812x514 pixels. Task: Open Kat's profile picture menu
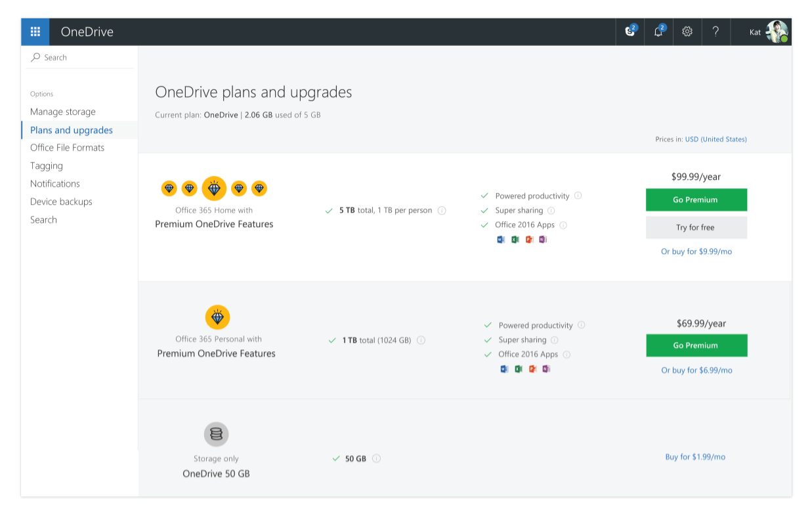pos(777,32)
